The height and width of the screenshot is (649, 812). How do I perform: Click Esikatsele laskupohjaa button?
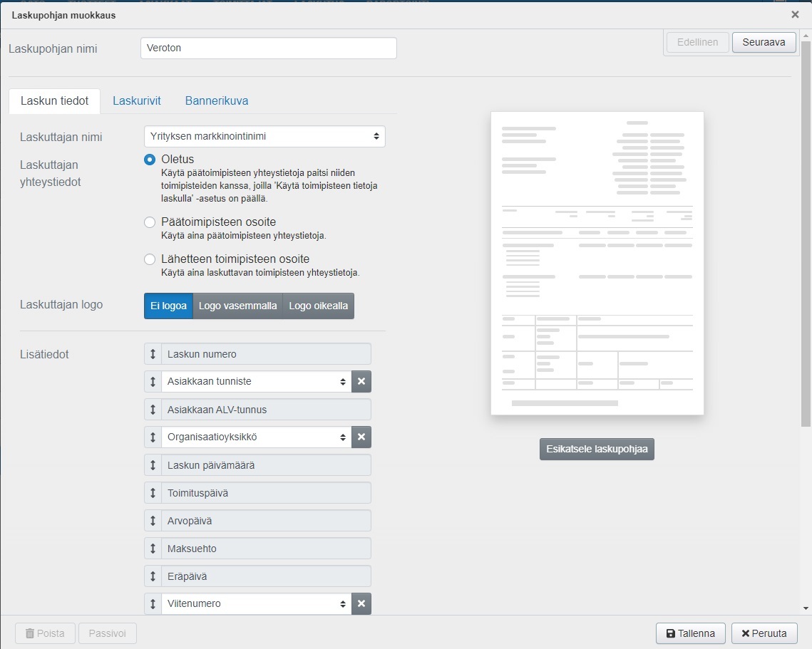point(597,450)
